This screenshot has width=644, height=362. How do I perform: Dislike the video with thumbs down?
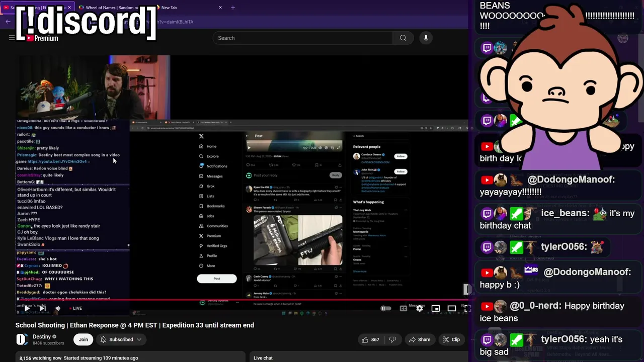pos(392,339)
